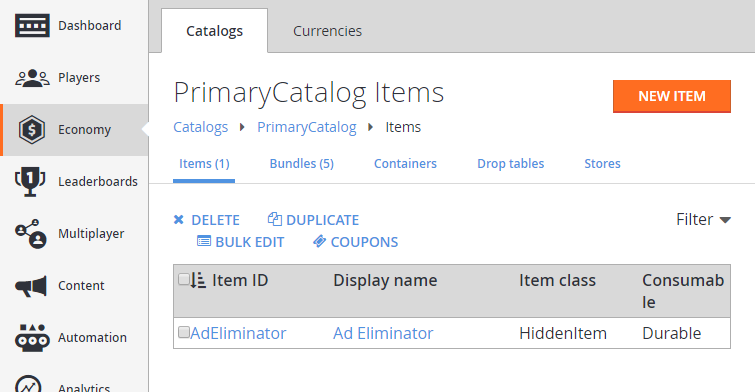Open the Multiplayer share icon
755x392 pixels.
(x=31, y=234)
